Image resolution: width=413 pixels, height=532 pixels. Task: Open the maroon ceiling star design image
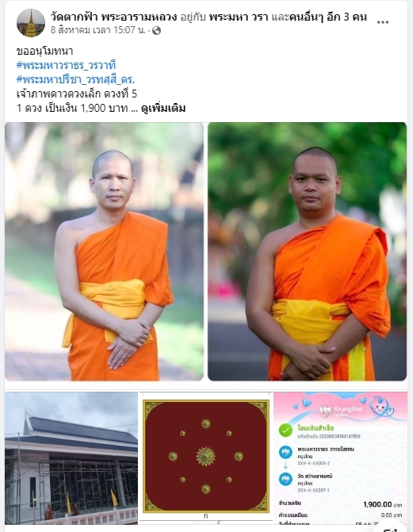(x=206, y=458)
